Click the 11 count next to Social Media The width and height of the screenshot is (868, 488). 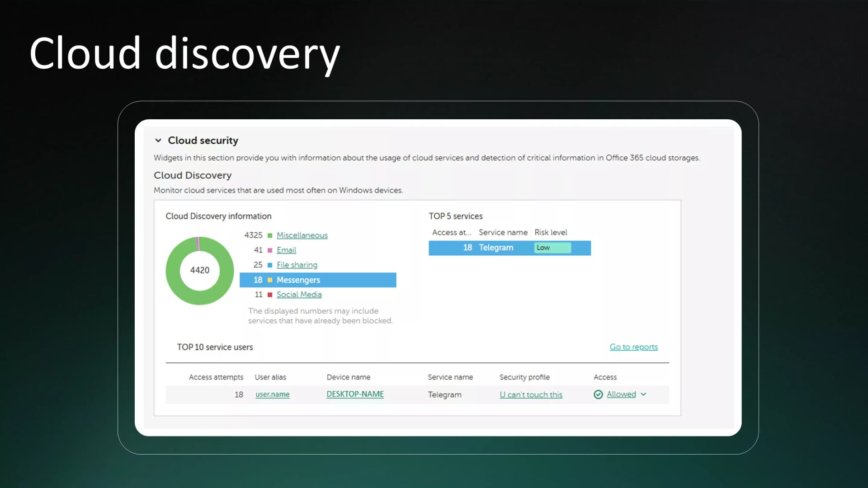259,294
